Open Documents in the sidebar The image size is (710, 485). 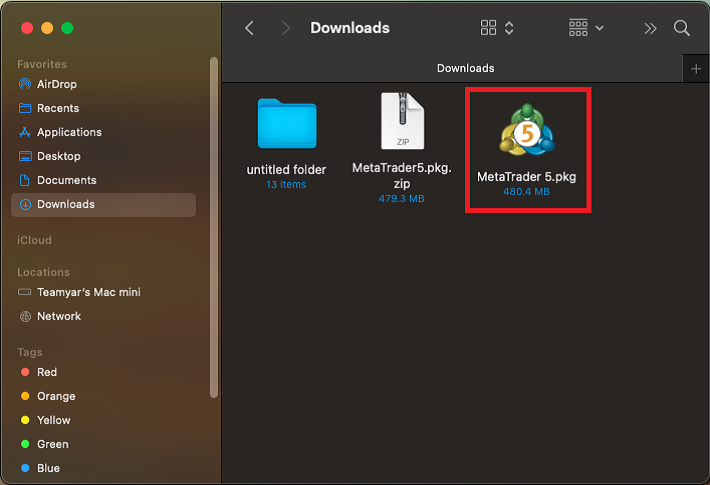tap(67, 180)
